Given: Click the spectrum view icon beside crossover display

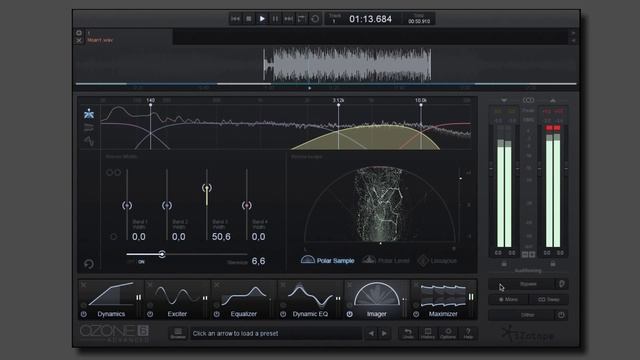Looking at the screenshot, I should click(89, 114).
